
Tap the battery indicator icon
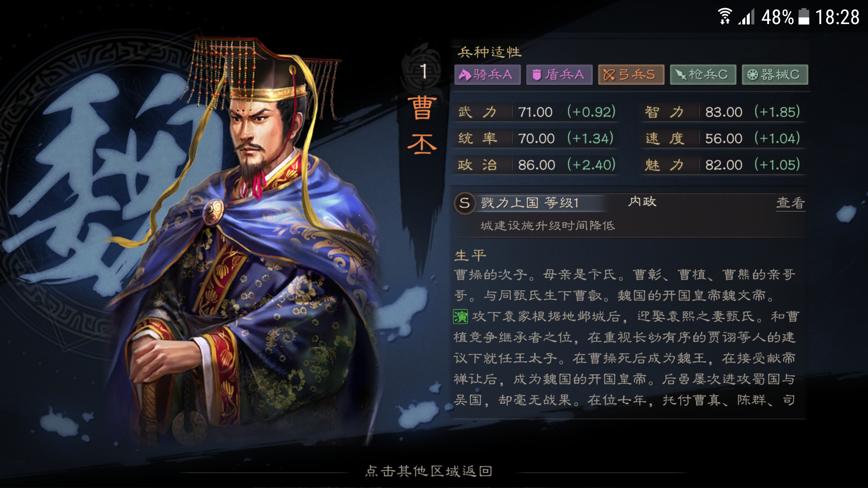click(x=804, y=17)
